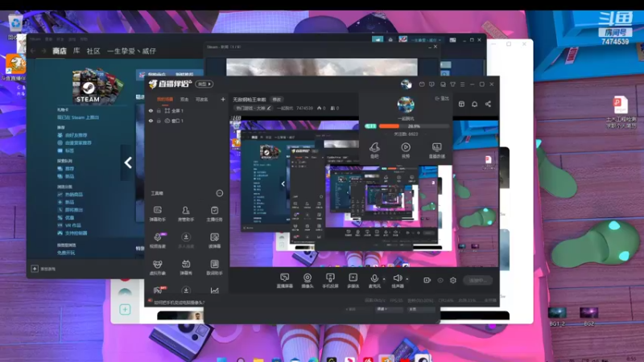Click Steam back navigation arrow
644x362 pixels.
(x=33, y=51)
